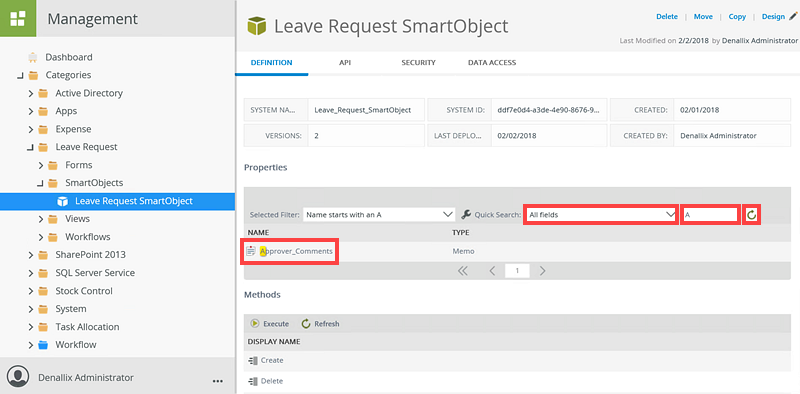Screen dimensions: 800x394
Task: Open the Selected Filter dropdown
Action: (x=379, y=215)
